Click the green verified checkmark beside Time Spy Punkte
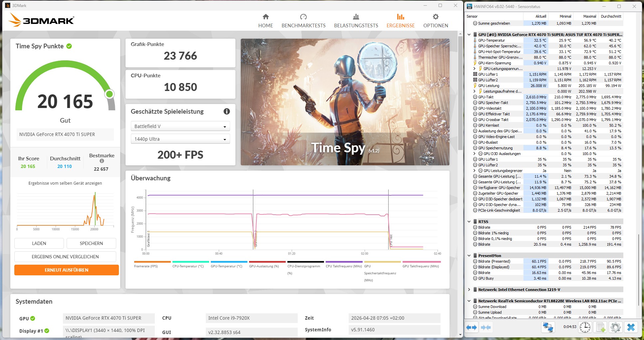Screen dimensions: 644x340 tap(69, 46)
